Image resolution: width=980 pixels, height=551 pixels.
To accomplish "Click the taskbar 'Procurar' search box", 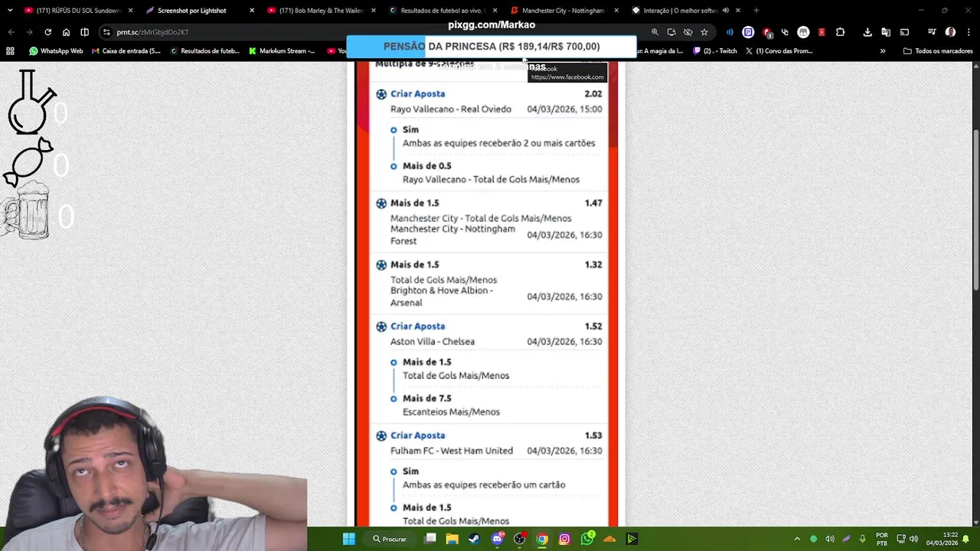I will pos(390,539).
